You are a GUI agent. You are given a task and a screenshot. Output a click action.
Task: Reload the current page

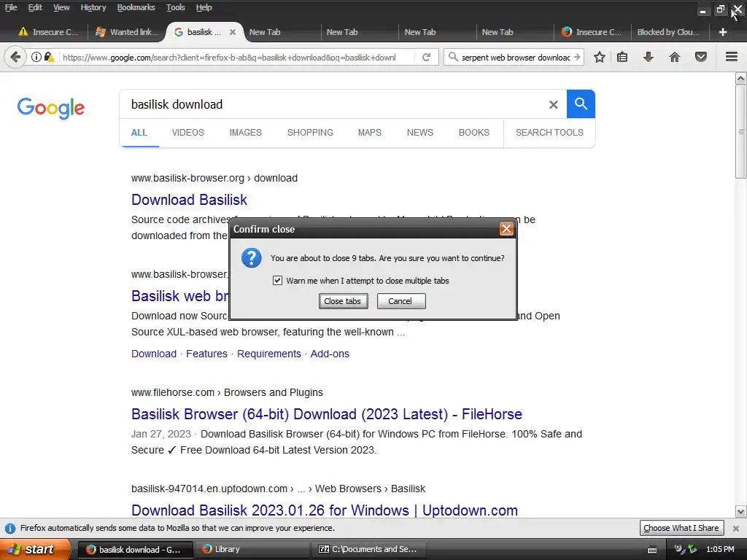(426, 57)
